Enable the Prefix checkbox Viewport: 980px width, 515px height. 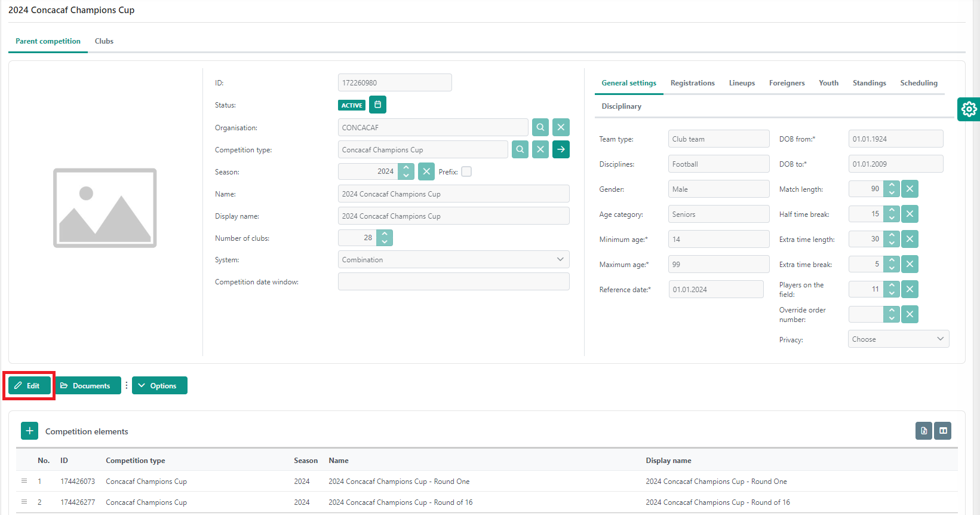pos(466,171)
